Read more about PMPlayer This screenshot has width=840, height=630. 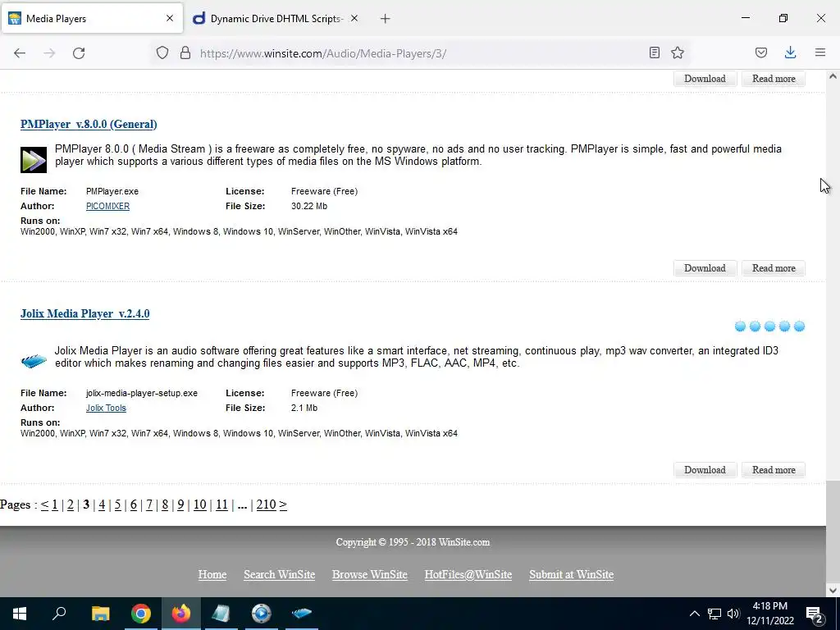tap(774, 268)
